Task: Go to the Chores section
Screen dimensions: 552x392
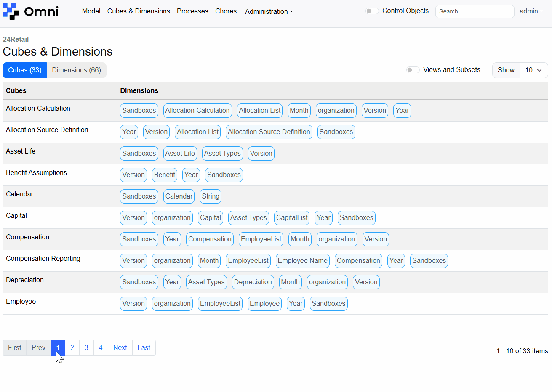Action: click(226, 11)
